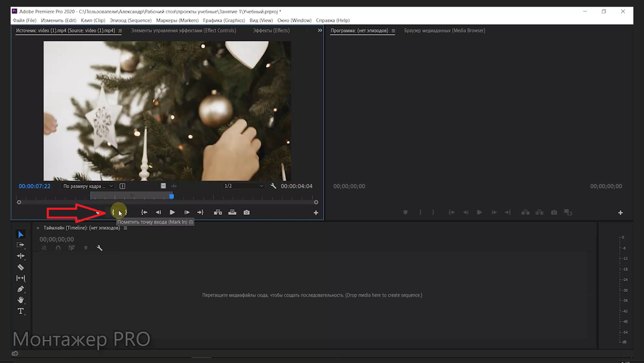Click the Source monitor zoom scroll bar
This screenshot has height=363, width=644.
click(167, 202)
